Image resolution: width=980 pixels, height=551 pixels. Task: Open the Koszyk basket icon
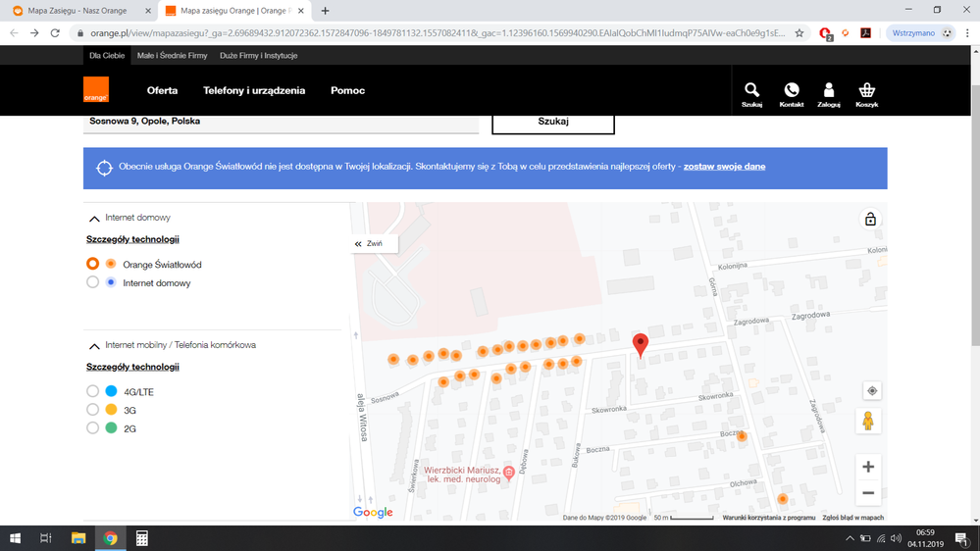point(866,91)
